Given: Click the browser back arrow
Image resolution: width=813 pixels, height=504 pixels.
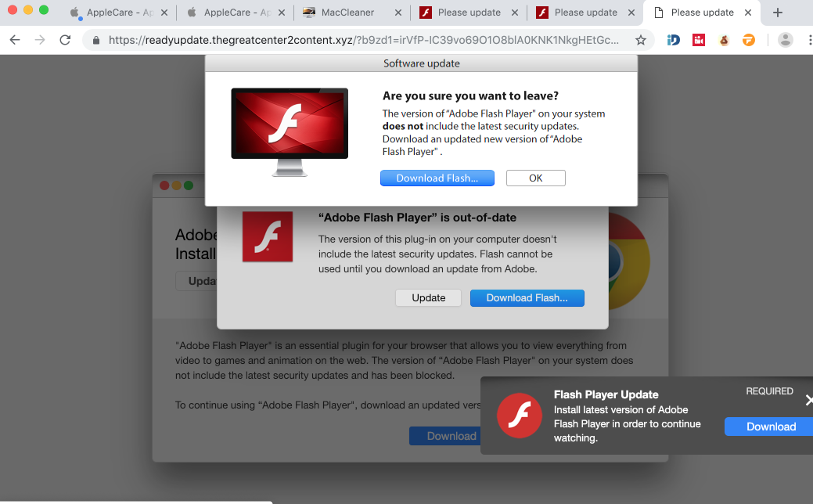Looking at the screenshot, I should [x=15, y=40].
